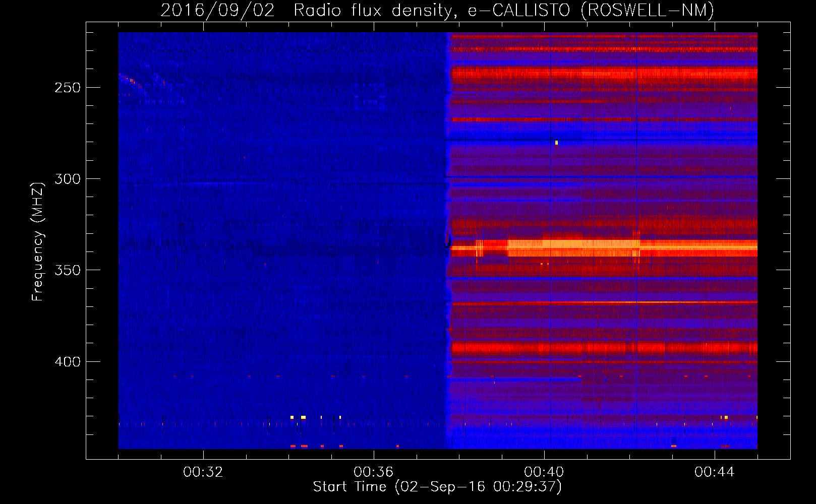Screen dimensions: 816x504
Task: Click the 350 frequency tick label
Action: (68, 270)
